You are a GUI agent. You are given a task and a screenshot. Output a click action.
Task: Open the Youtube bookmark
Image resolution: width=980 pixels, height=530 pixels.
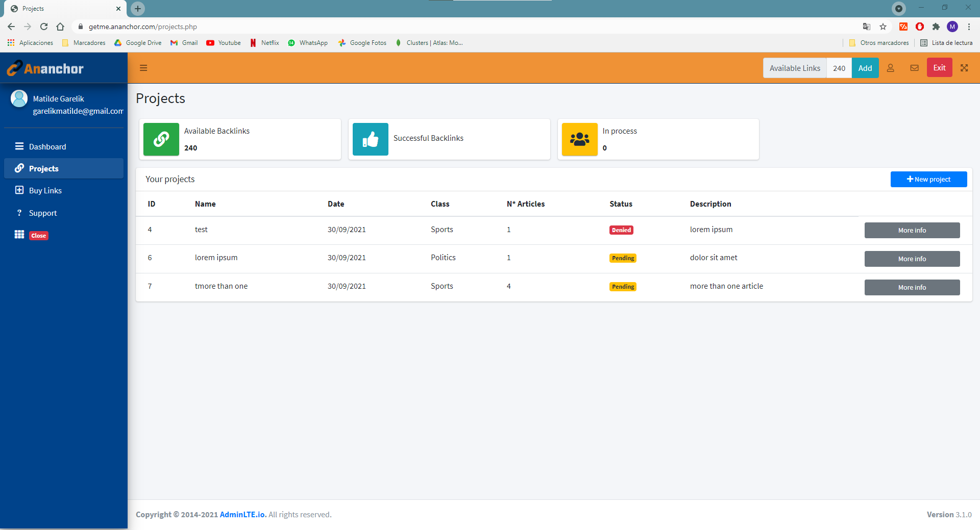click(x=224, y=43)
